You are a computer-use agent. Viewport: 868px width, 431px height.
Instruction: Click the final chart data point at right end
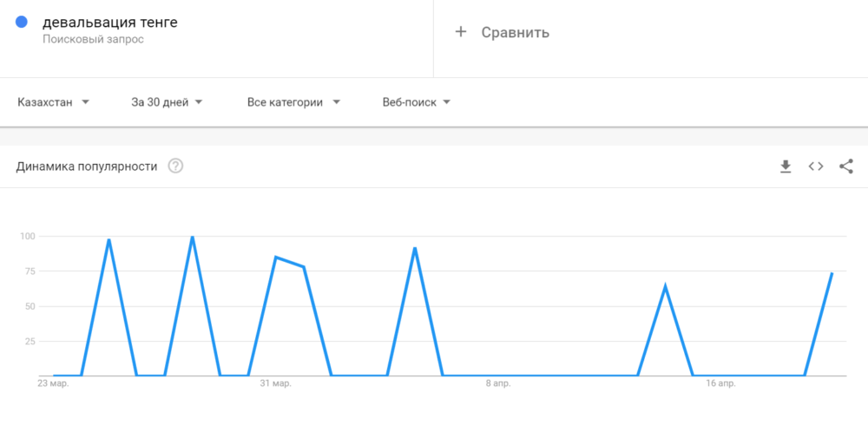tap(832, 273)
